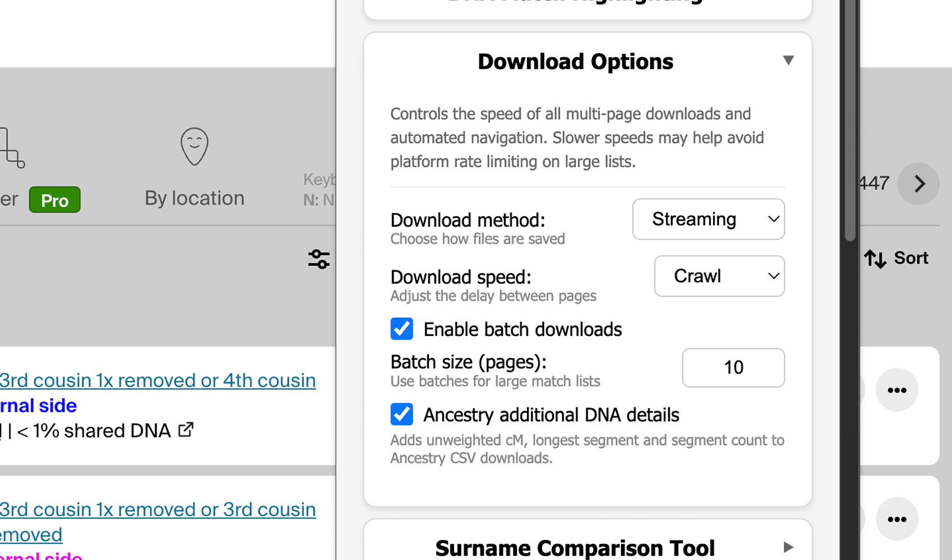Click the Sort arrows icon
The height and width of the screenshot is (560, 952).
[875, 258]
